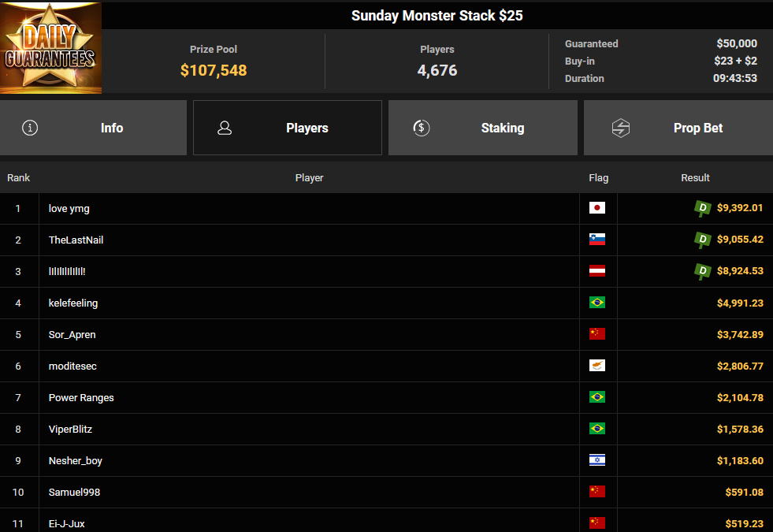Select the player named IIIIIIIIIIIII!
Screen dimensions: 773x532
tap(67, 272)
